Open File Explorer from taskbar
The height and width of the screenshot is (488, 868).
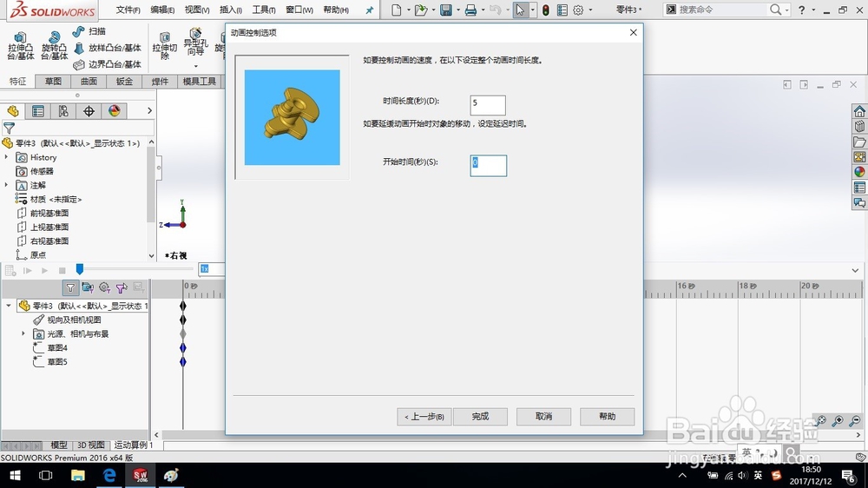point(77,475)
